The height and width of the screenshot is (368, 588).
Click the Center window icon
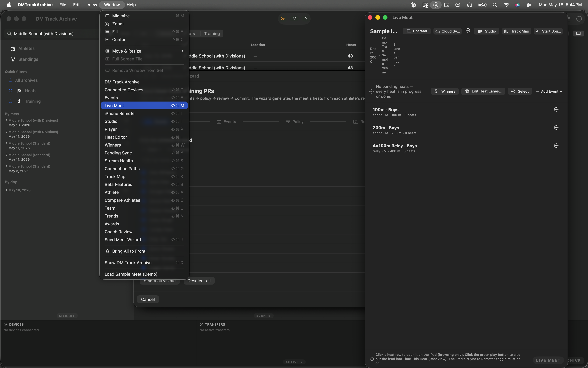pos(107,39)
